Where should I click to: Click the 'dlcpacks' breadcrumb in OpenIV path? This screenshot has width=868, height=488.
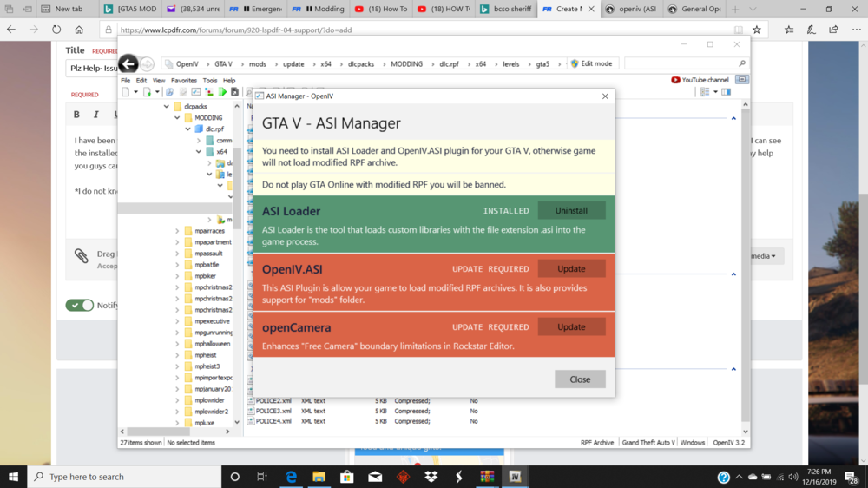tap(361, 64)
